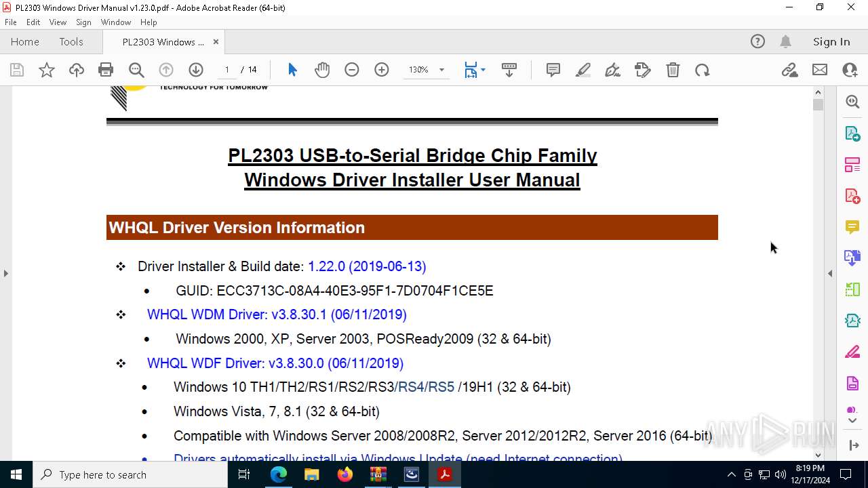Open the File menu

click(x=11, y=22)
